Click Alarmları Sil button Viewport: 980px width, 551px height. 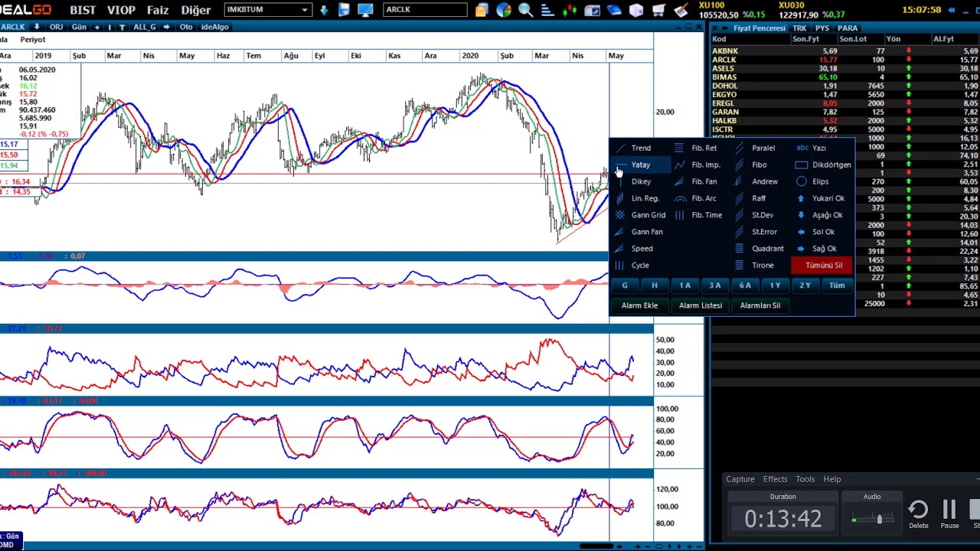(760, 306)
